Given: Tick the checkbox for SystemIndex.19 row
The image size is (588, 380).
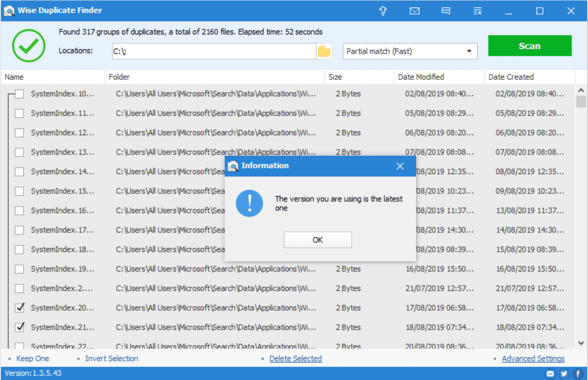Looking at the screenshot, I should (19, 269).
